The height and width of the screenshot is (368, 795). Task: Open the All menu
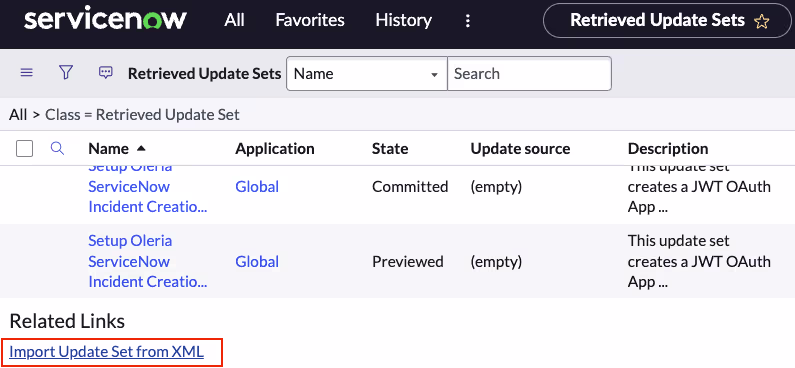pyautogui.click(x=234, y=20)
